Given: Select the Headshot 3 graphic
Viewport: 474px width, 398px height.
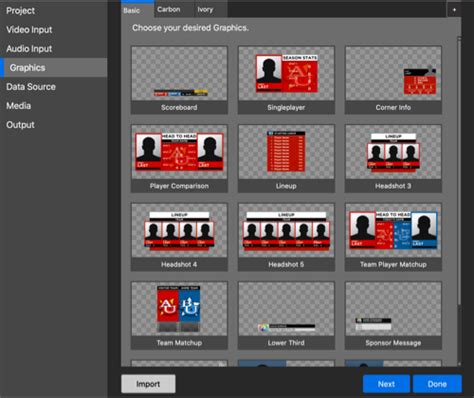Looking at the screenshot, I should pos(393,159).
